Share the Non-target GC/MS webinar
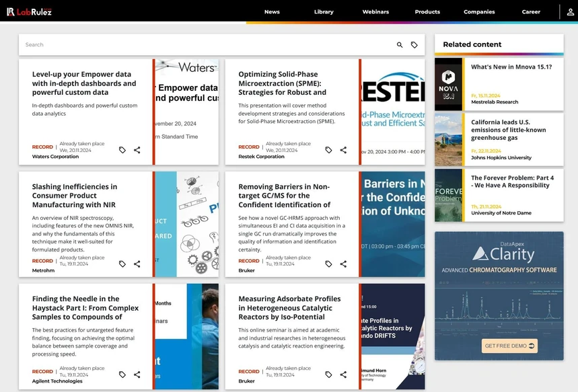The height and width of the screenshot is (392, 578). click(x=343, y=264)
